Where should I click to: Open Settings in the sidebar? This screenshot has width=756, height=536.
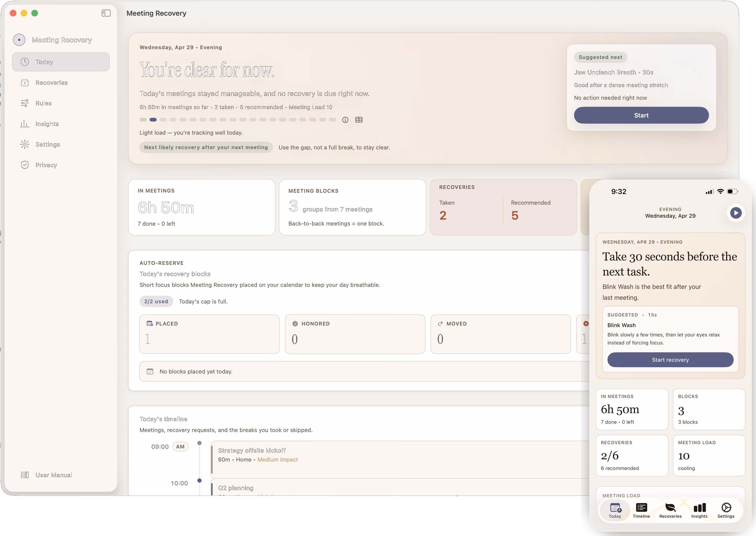[61, 144]
